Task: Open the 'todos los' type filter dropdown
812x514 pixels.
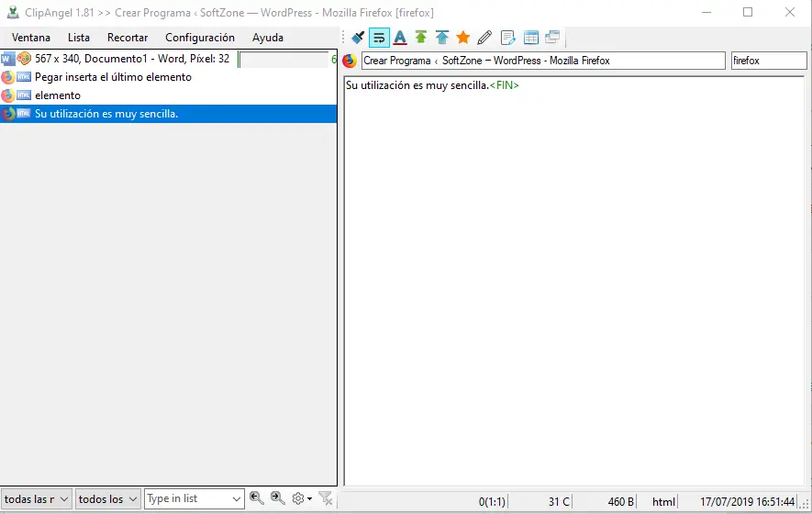Action: (107, 499)
